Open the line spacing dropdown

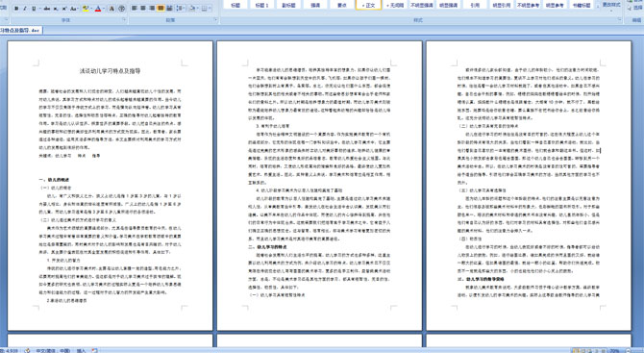[x=181, y=9]
